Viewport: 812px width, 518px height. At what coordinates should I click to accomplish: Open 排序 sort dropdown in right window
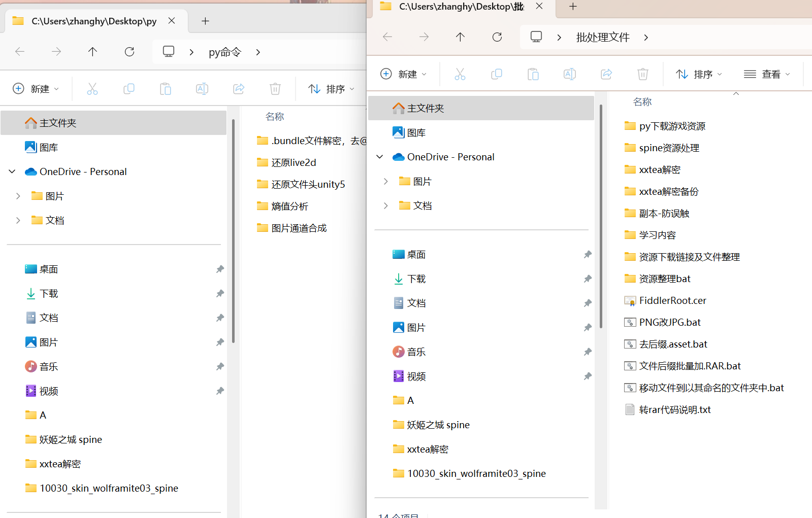pyautogui.click(x=699, y=74)
